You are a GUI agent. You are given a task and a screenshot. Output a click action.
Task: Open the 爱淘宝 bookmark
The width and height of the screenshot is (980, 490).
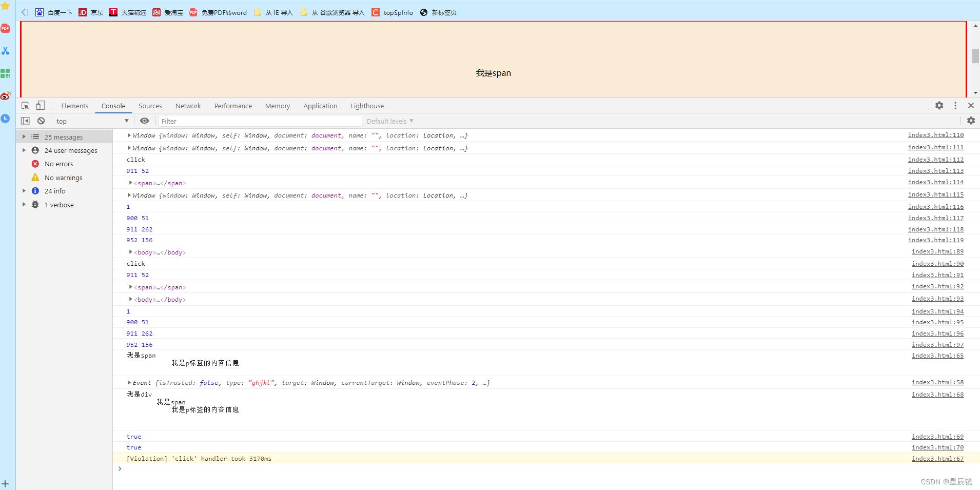point(168,12)
